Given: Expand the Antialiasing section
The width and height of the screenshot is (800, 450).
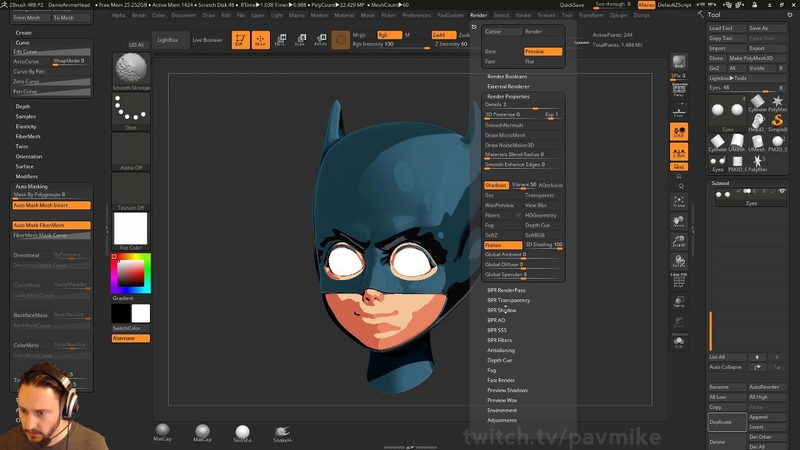Looking at the screenshot, I should click(x=501, y=350).
